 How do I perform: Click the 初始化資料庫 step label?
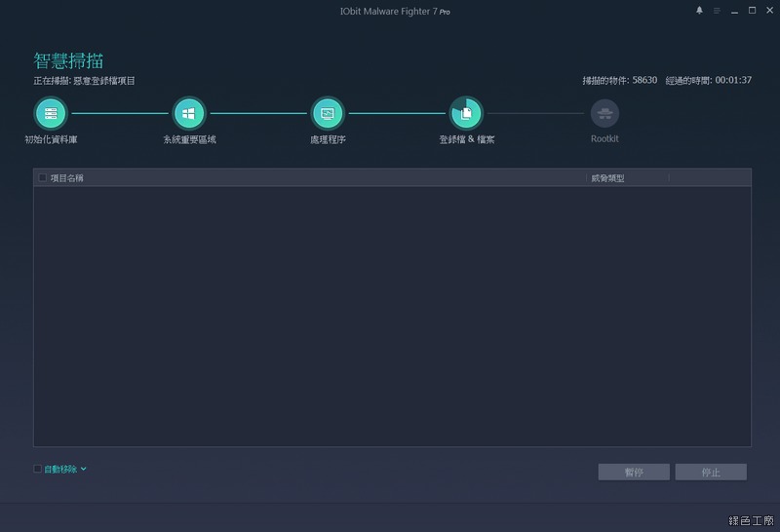51,139
